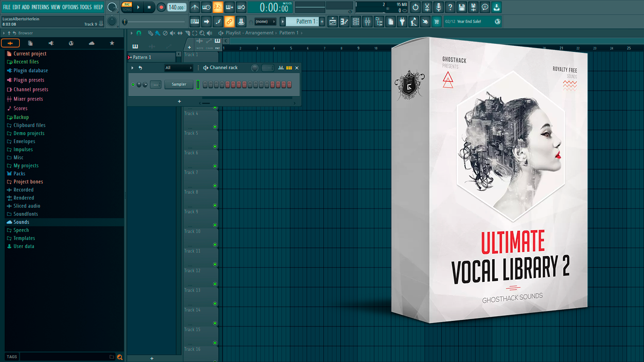Open the Playlist view toolbar icon
This screenshot has width=644, height=362.
click(x=333, y=22)
